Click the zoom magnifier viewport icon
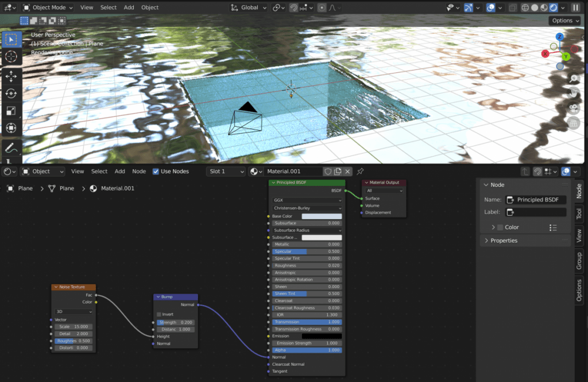588x382 pixels. (x=574, y=78)
